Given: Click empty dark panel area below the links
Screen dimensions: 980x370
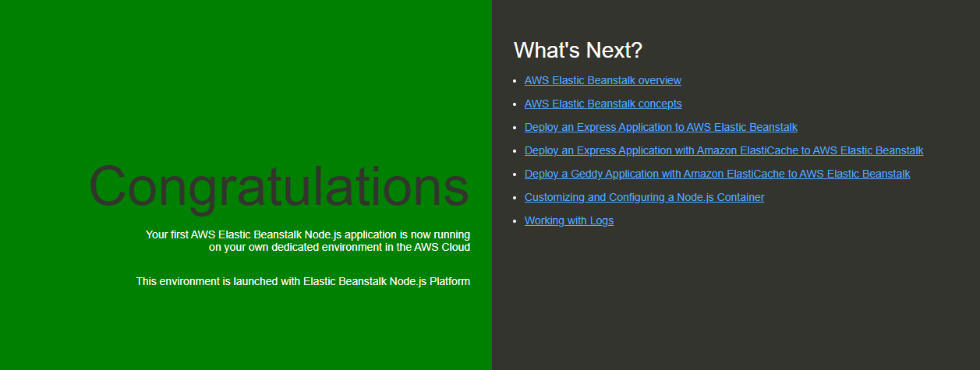Looking at the screenshot, I should pyautogui.click(x=733, y=304).
